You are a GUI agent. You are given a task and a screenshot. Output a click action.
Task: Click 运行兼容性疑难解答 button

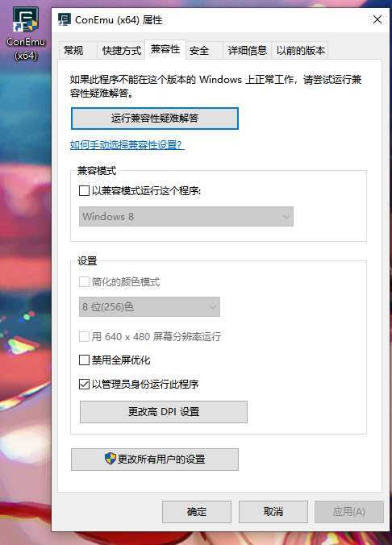pyautogui.click(x=155, y=119)
